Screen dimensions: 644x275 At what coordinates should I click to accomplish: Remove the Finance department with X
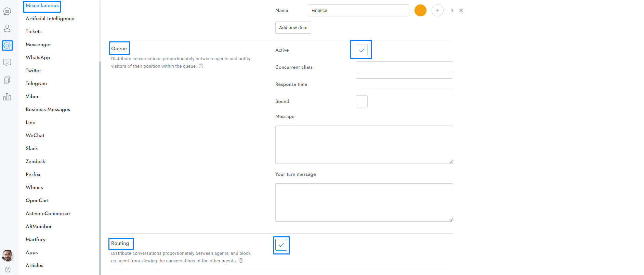coord(461,11)
